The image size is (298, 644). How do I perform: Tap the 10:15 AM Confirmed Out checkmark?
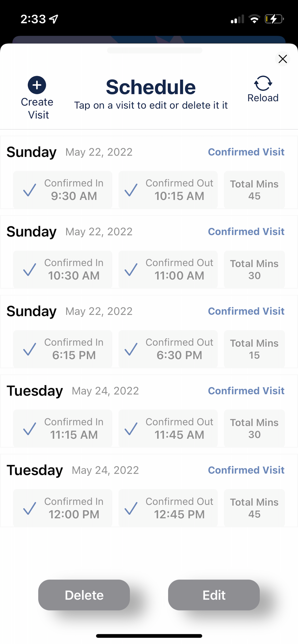pyautogui.click(x=131, y=190)
